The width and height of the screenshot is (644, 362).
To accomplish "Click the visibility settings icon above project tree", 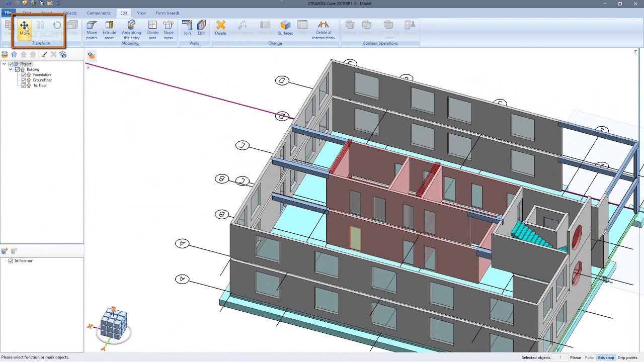I will point(63,54).
